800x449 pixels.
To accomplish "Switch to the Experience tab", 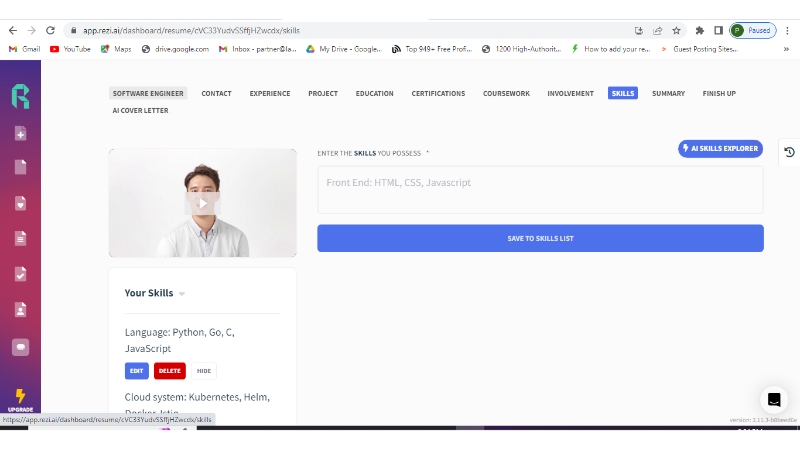I will (x=270, y=93).
